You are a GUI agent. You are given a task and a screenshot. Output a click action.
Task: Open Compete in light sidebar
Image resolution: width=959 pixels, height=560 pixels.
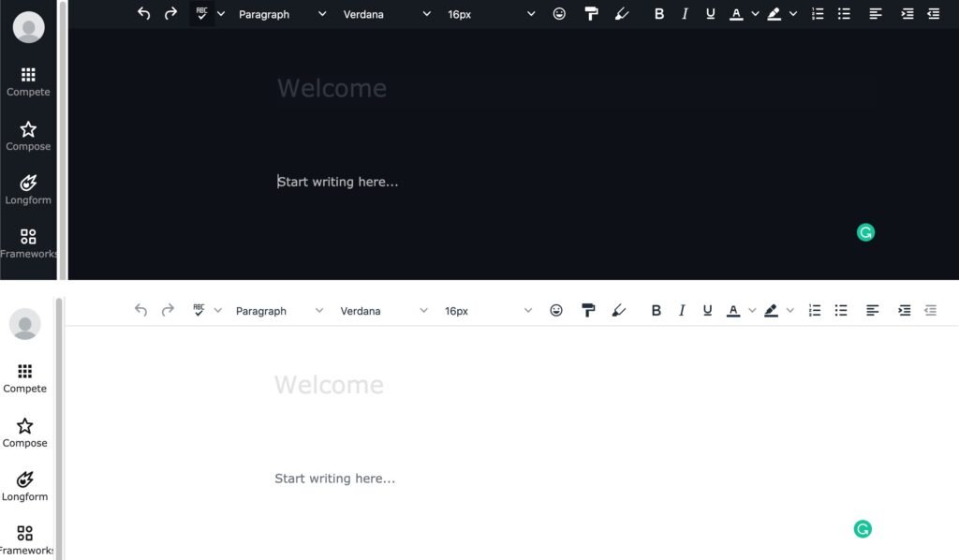tap(25, 378)
